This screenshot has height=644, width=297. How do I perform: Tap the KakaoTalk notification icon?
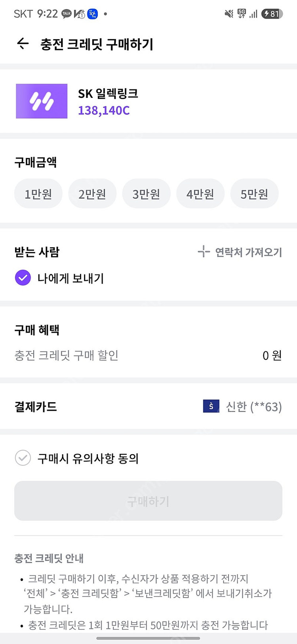(x=67, y=14)
